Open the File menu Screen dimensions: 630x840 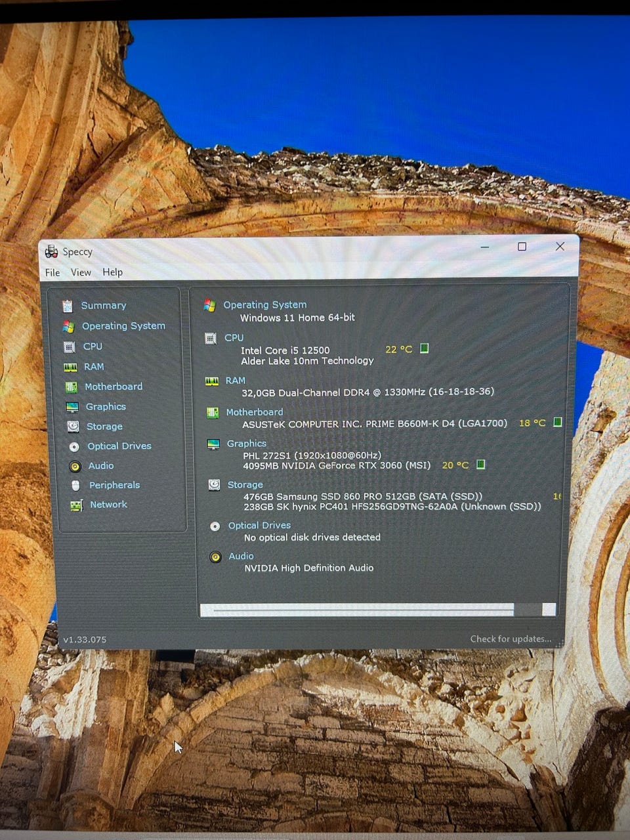[52, 272]
